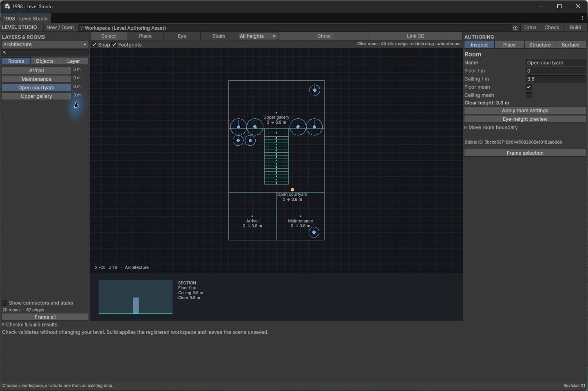Image resolution: width=588 pixels, height=391 pixels.
Task: Open the tab options kebab menu
Action: point(582,18)
